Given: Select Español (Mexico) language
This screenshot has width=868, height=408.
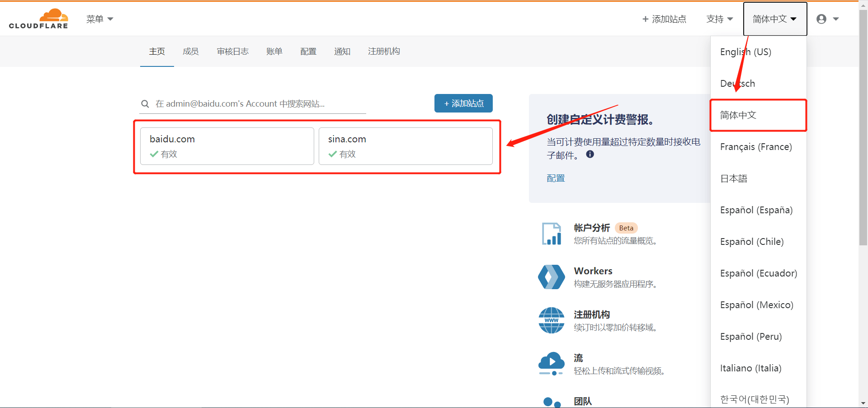Looking at the screenshot, I should click(759, 305).
